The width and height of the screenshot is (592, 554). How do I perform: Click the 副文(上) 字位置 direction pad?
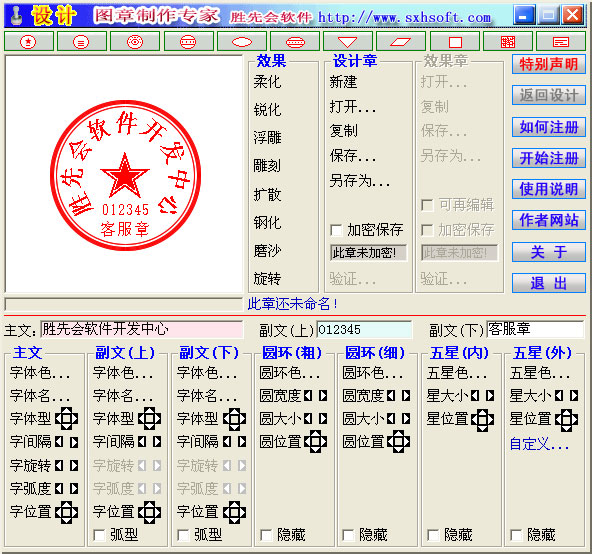pyautogui.click(x=150, y=512)
